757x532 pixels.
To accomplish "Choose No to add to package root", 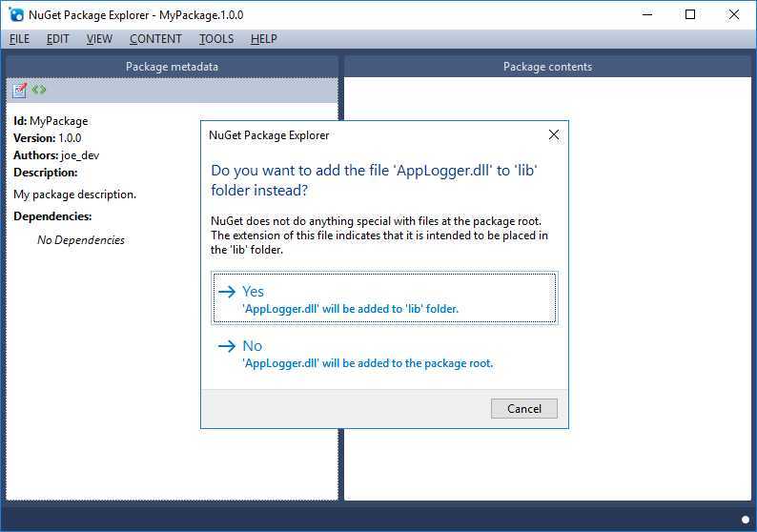I will click(x=384, y=354).
